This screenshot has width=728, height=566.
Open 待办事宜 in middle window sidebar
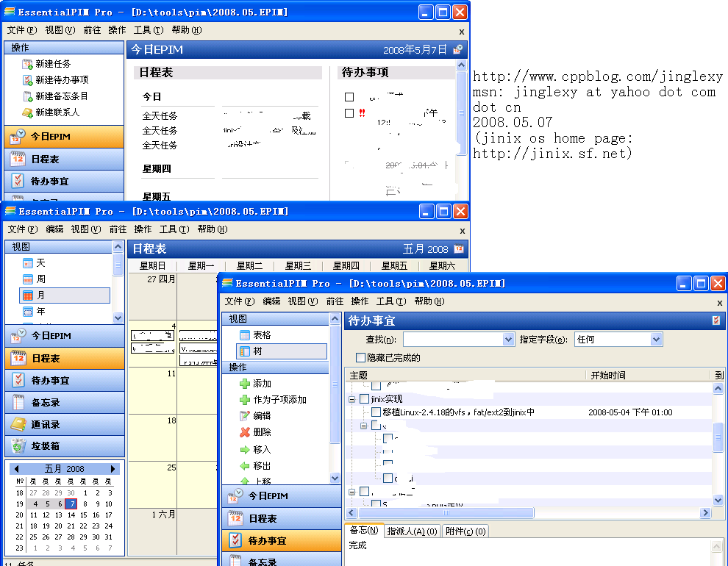tap(65, 381)
